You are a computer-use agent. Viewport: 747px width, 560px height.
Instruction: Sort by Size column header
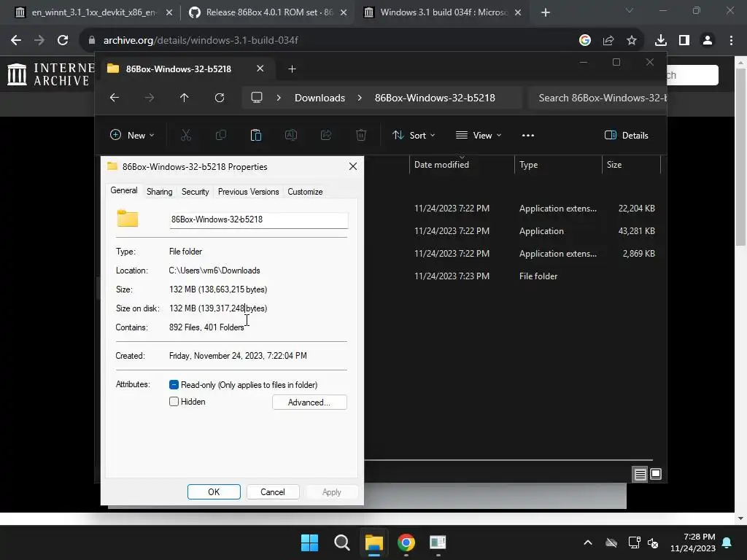(x=631, y=164)
